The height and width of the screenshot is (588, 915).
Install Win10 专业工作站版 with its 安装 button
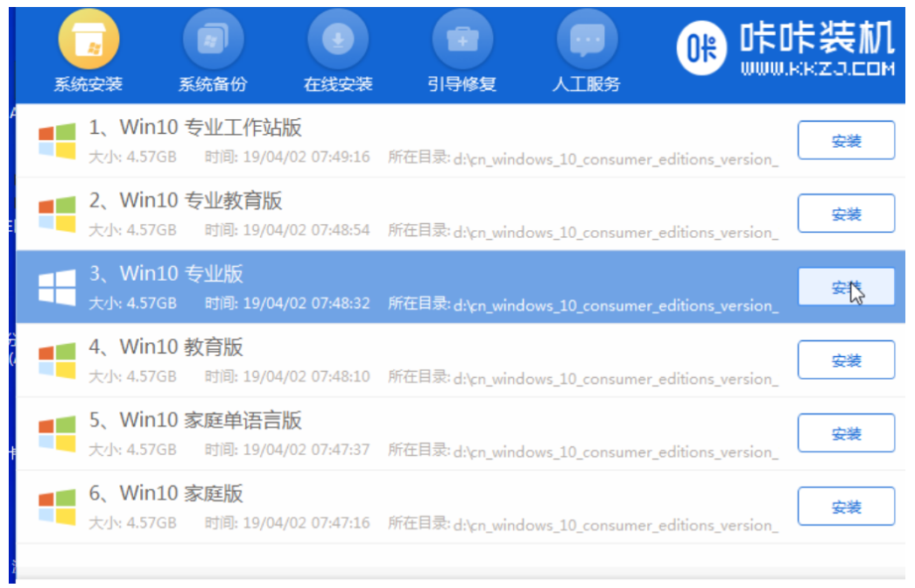(x=846, y=141)
